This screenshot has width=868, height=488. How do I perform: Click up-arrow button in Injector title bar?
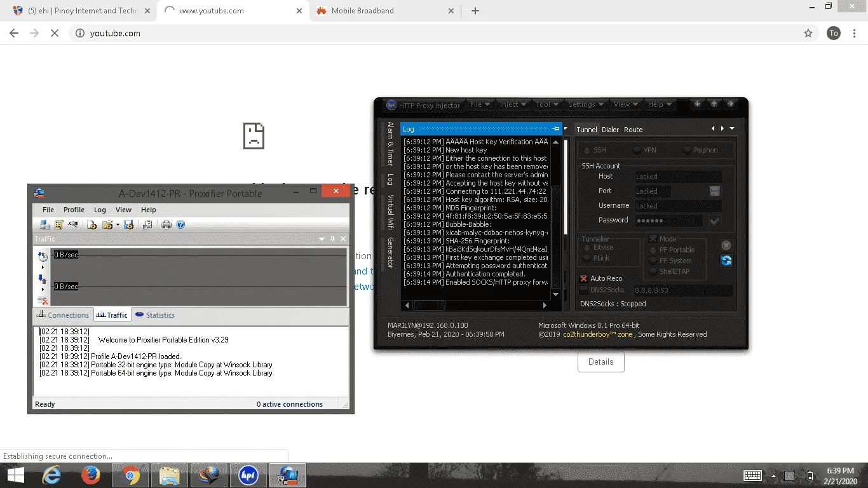[x=714, y=104]
